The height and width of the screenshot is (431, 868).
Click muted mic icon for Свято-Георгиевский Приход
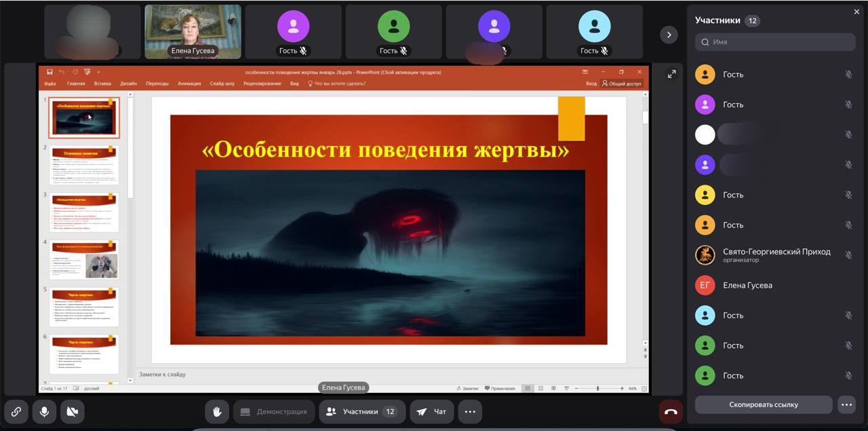[848, 255]
